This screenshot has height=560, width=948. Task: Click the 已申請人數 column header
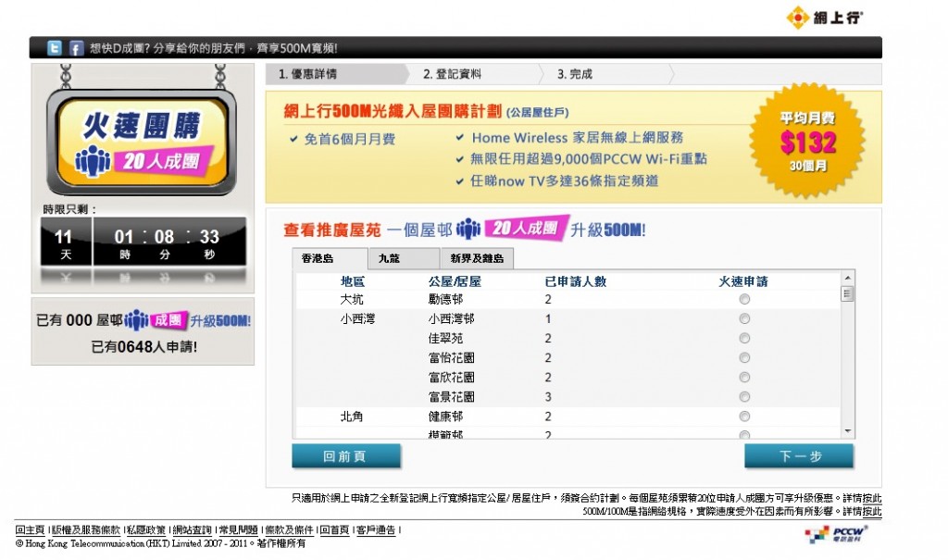point(576,281)
